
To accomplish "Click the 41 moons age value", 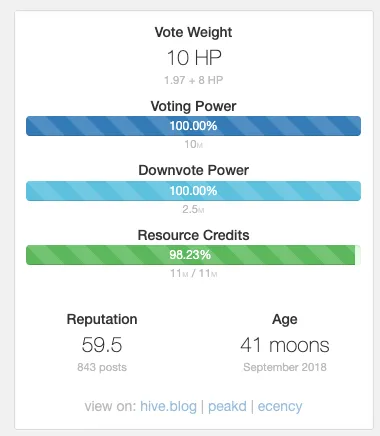I will coord(285,345).
